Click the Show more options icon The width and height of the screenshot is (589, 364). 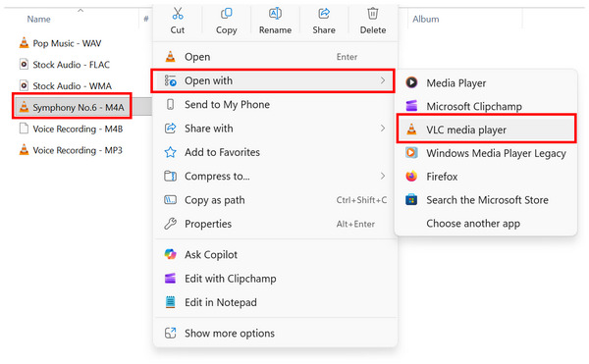[170, 334]
